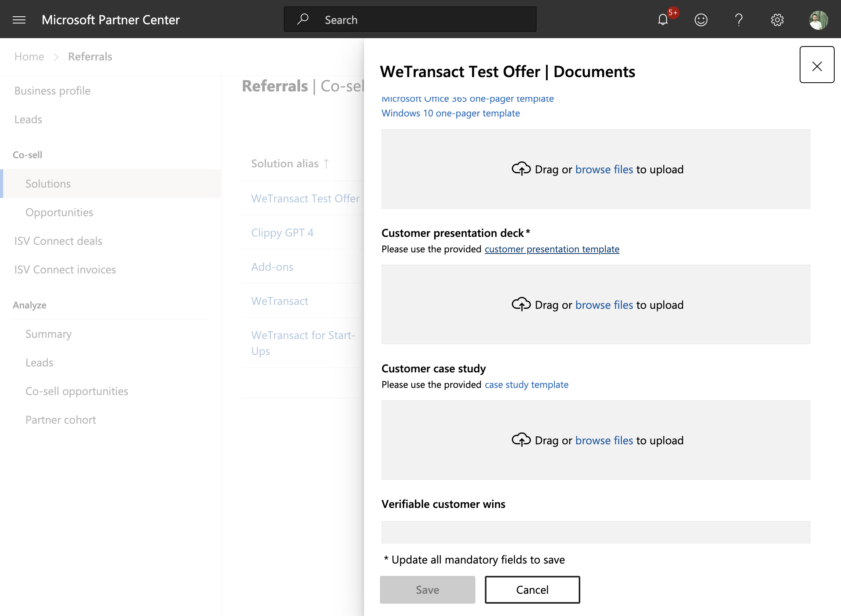Click the presentation deck upload cloud icon
841x616 pixels.
tap(521, 304)
